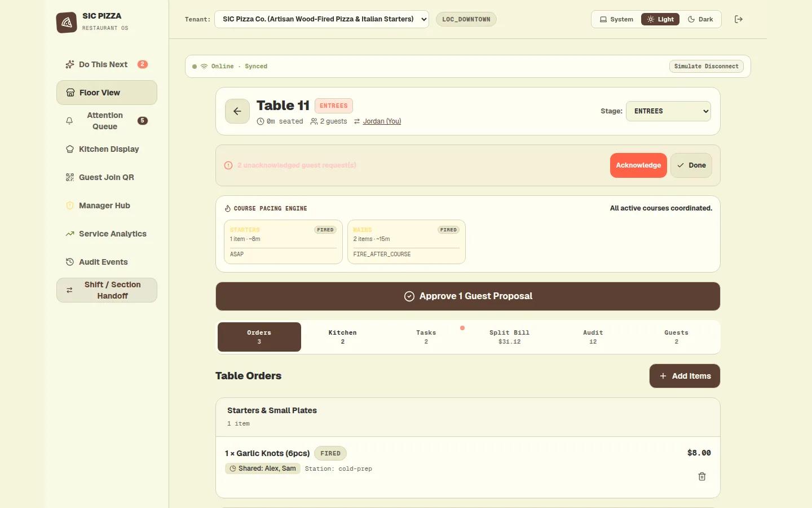Screen dimensions: 812x508
Task: Click the logout icon in top bar
Action: [x=739, y=19]
